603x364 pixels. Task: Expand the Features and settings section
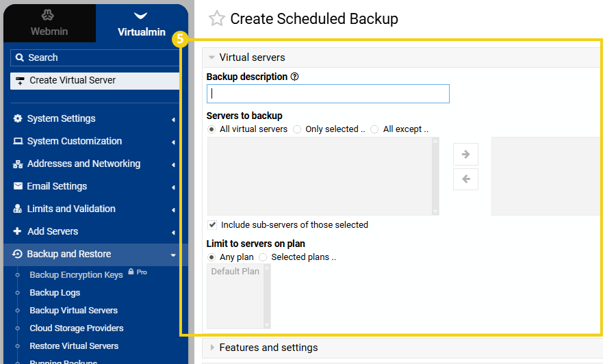[268, 348]
